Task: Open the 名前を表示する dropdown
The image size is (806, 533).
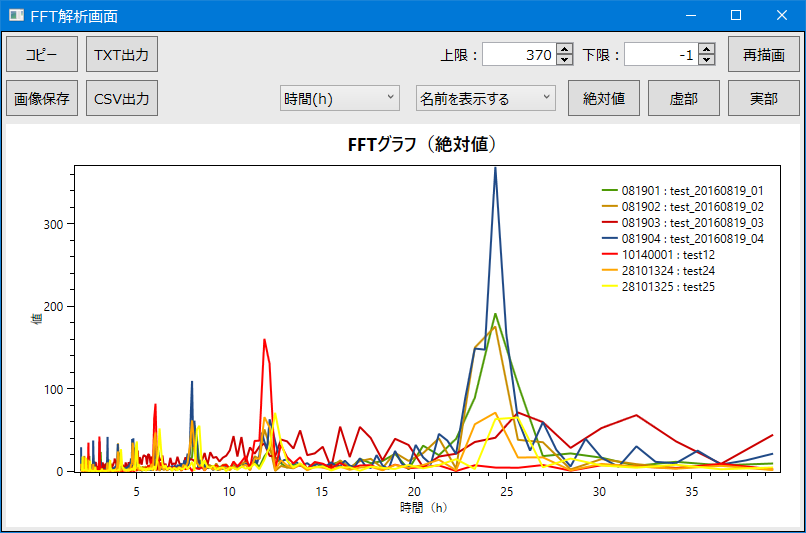Action: click(485, 98)
